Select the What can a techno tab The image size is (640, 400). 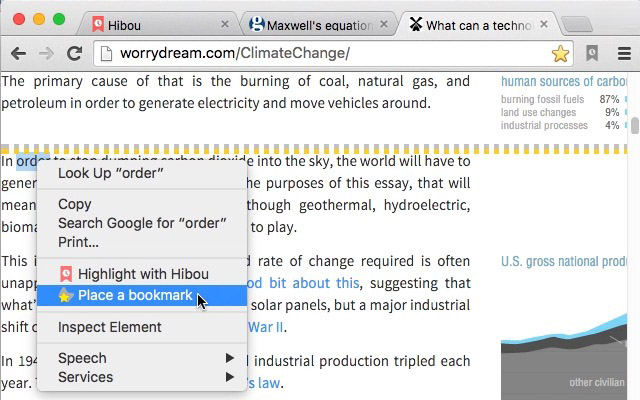coord(478,25)
